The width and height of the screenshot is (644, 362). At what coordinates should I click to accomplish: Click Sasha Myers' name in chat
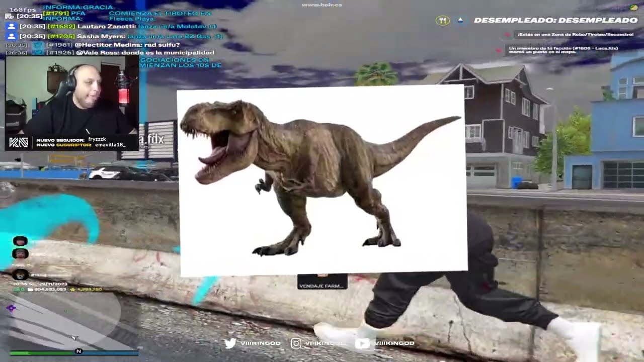click(x=101, y=36)
